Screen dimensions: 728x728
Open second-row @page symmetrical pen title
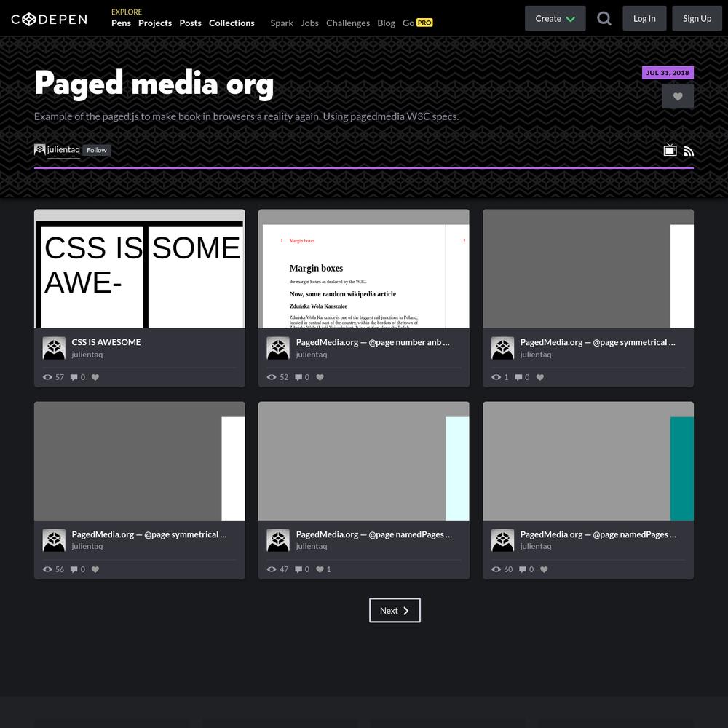(149, 534)
